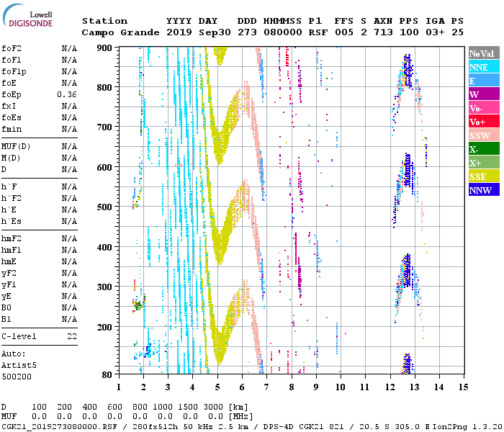Click the 3000 km distance value
The width and height of the screenshot is (504, 432).
pyautogui.click(x=213, y=408)
